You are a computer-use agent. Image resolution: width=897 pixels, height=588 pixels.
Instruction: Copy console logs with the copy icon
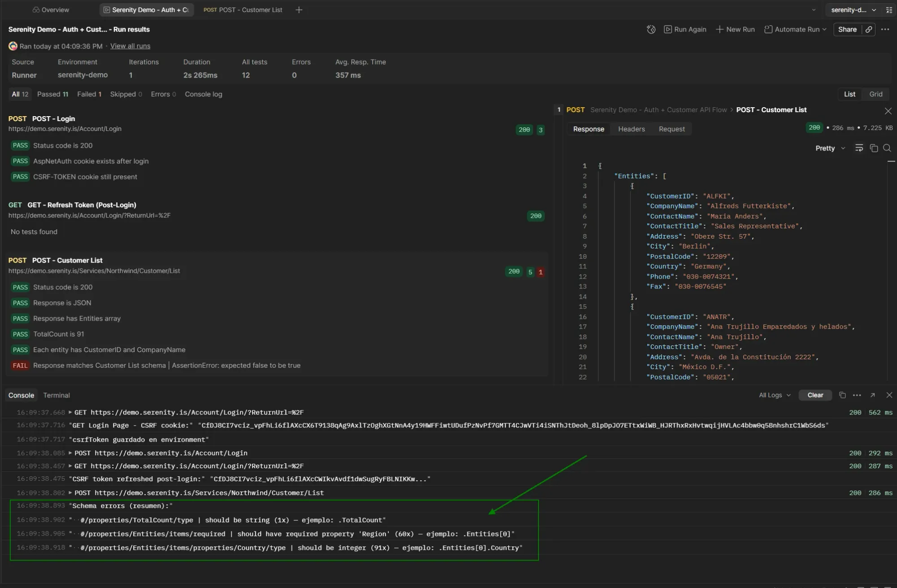point(842,395)
